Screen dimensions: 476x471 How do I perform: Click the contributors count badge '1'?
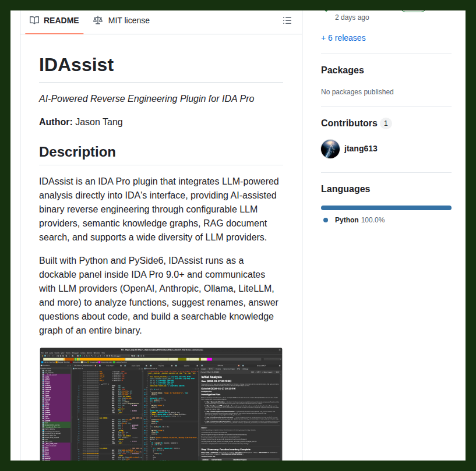coord(386,123)
